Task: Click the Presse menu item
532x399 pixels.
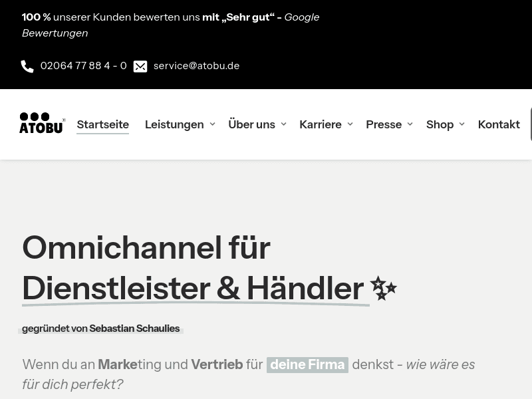Action: 384,124
